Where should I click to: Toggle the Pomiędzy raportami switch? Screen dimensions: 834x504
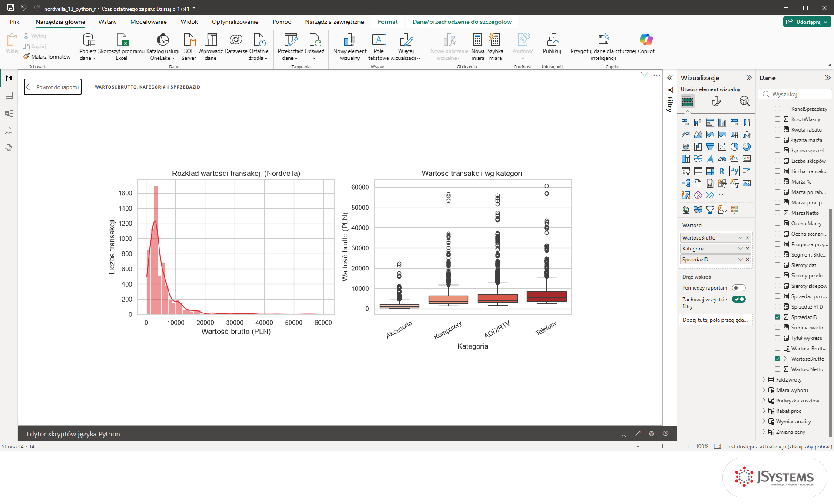click(x=739, y=288)
